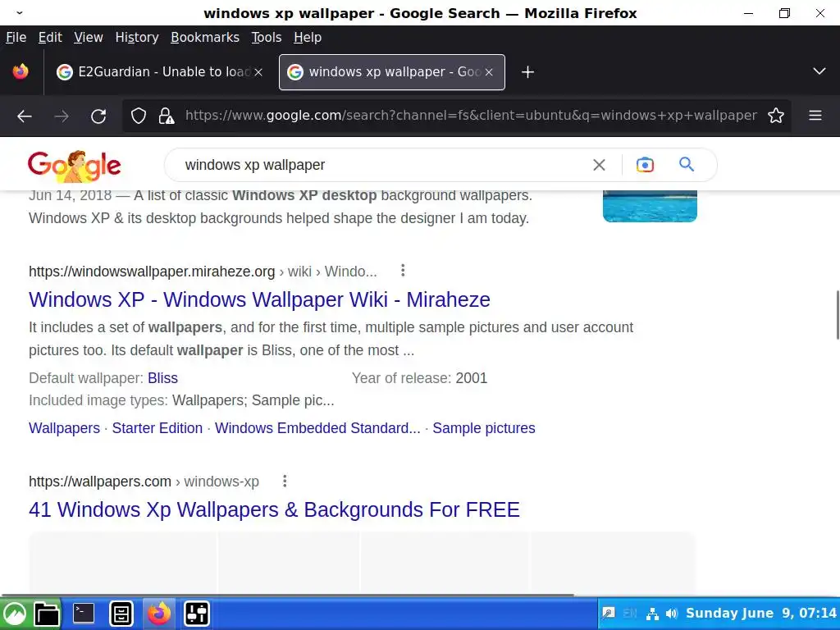This screenshot has height=630, width=840.
Task: Open the File menu
Action: pyautogui.click(x=16, y=38)
